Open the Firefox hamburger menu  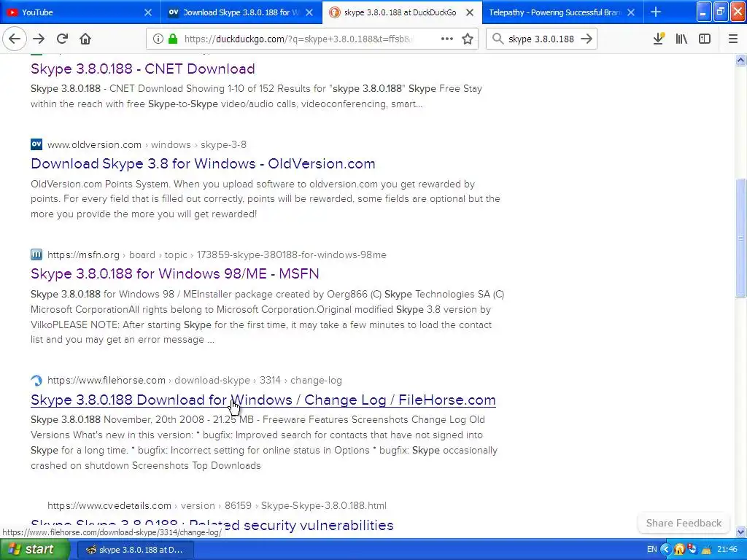click(x=733, y=39)
